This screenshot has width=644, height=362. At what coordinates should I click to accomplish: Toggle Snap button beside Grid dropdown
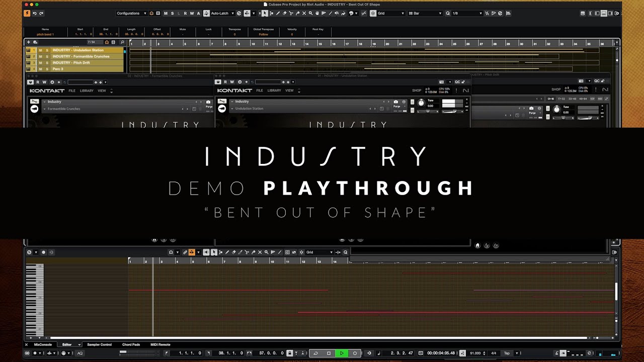tap(373, 13)
